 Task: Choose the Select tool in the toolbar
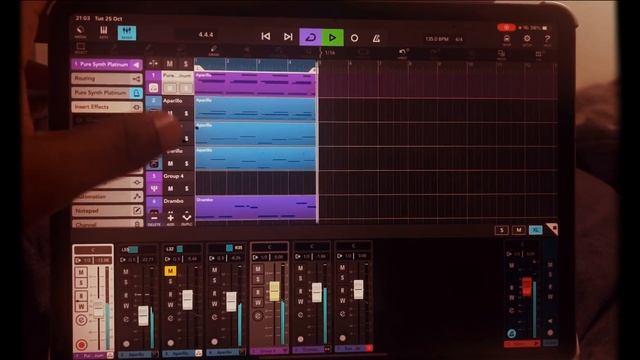pyautogui.click(x=80, y=48)
